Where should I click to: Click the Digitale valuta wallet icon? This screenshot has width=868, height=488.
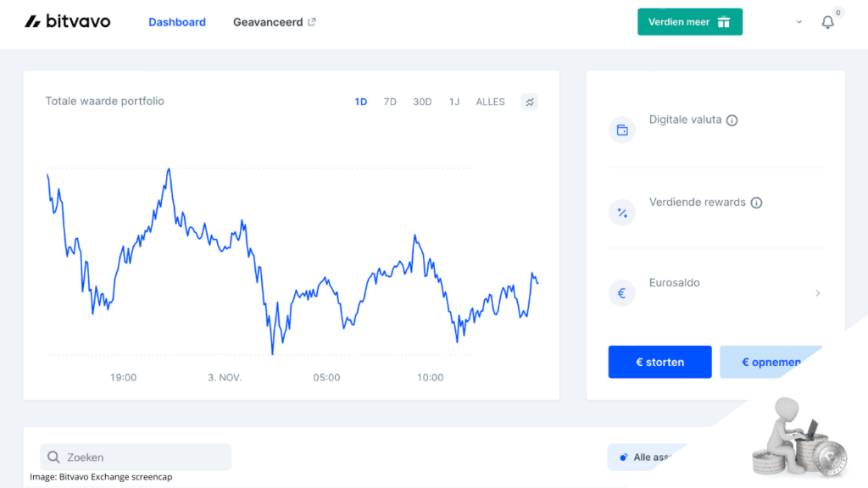(622, 130)
